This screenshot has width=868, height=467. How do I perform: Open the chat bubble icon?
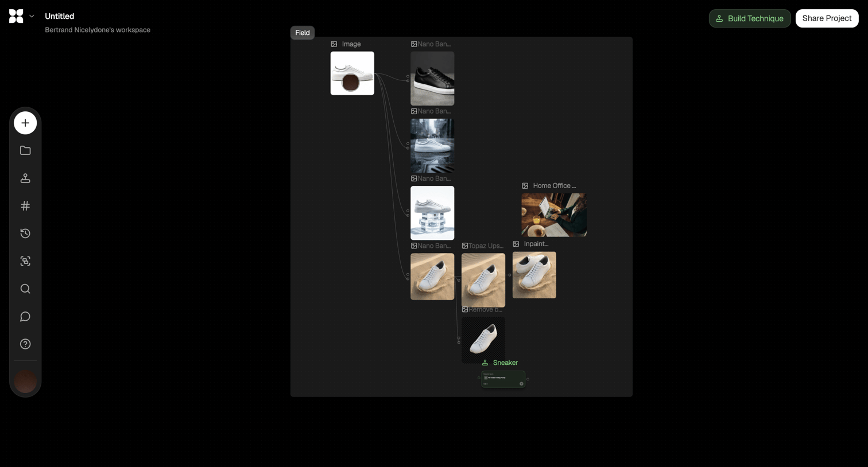point(25,317)
